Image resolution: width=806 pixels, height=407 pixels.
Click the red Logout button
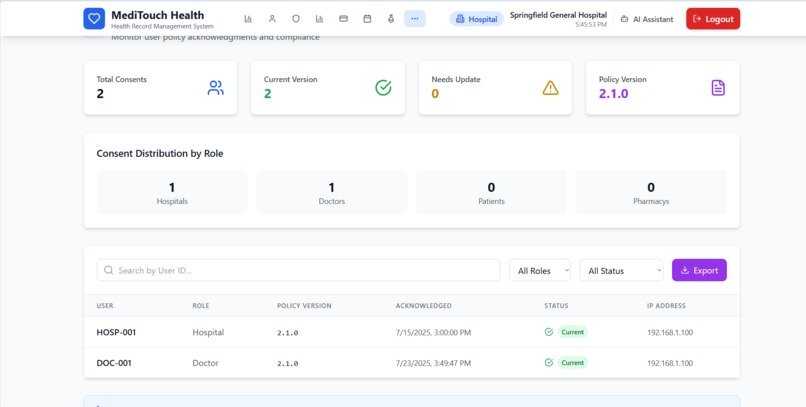coord(713,19)
